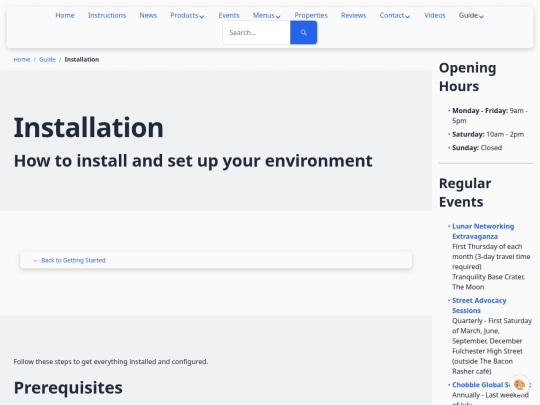Open the News nav item
This screenshot has width=540, height=405.
[x=148, y=15]
